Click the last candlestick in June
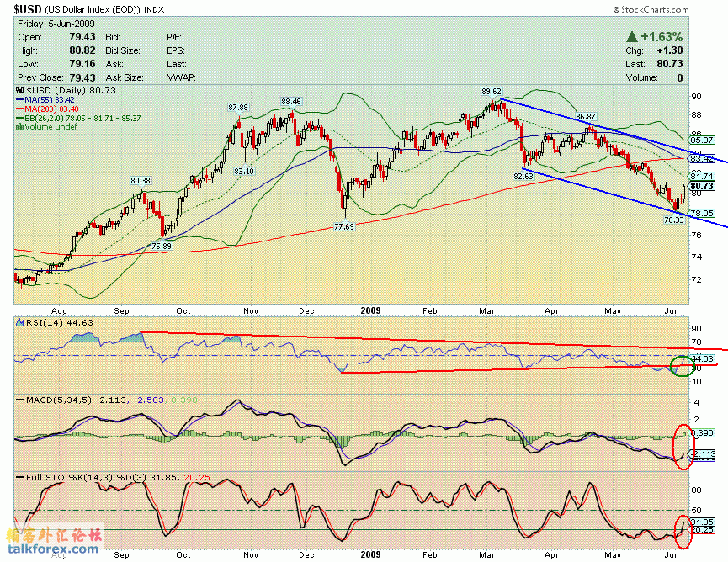The width and height of the screenshot is (728, 562). (x=683, y=191)
